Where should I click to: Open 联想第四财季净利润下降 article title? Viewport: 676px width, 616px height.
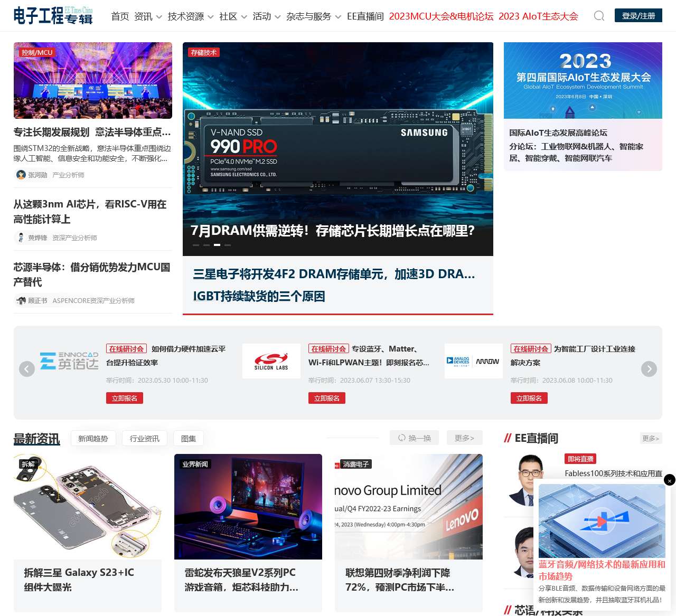coord(400,580)
